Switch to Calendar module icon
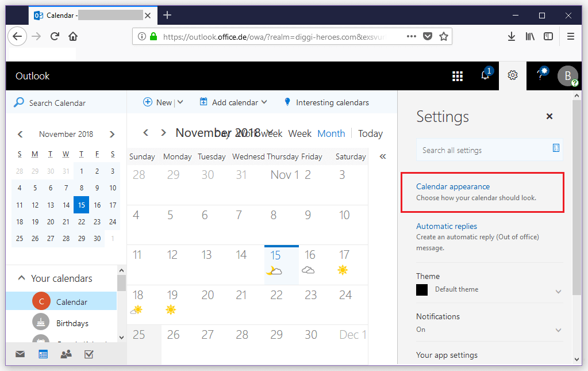 click(43, 354)
